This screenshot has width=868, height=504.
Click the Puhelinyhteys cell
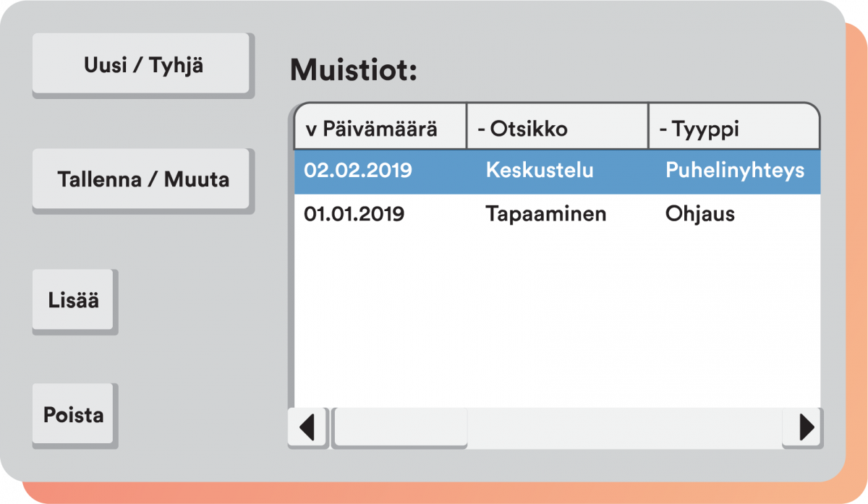(734, 171)
